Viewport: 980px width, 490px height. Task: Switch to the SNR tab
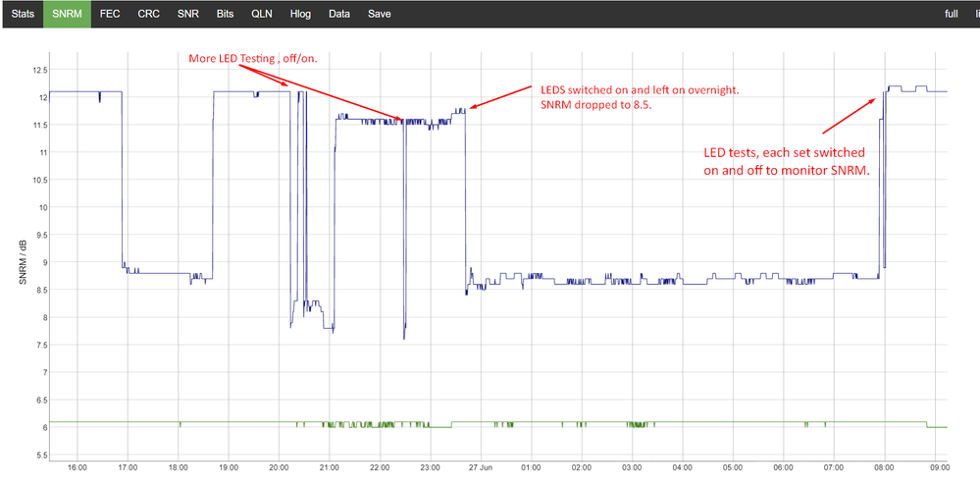pos(187,14)
